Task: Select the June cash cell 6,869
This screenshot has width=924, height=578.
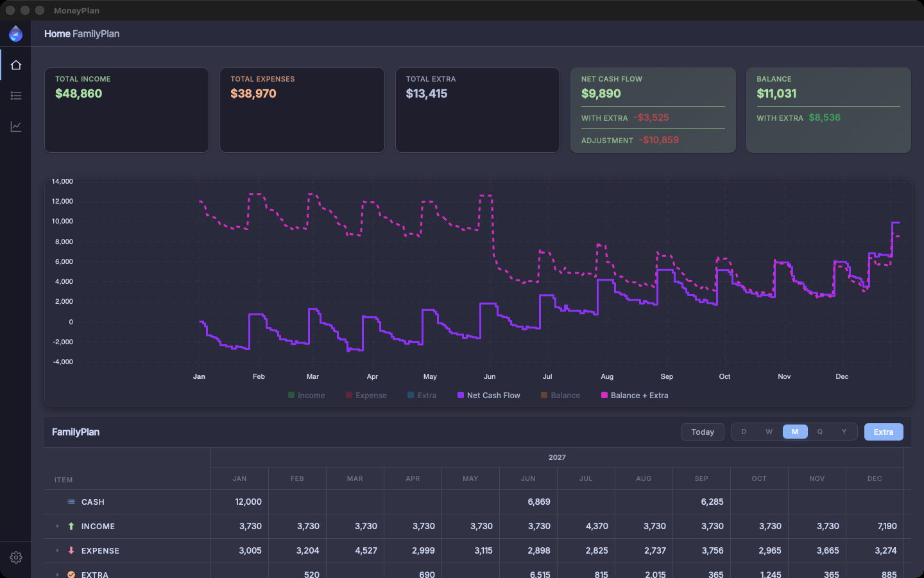Action: pyautogui.click(x=528, y=502)
